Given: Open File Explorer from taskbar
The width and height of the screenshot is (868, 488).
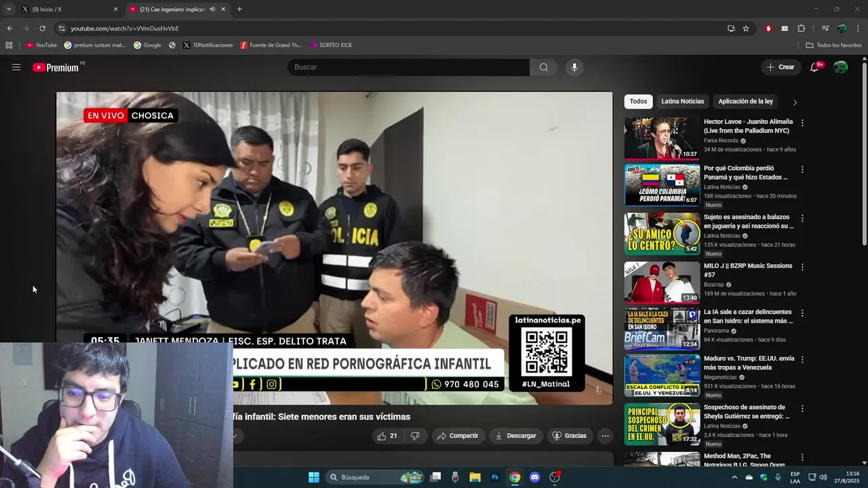Looking at the screenshot, I should [475, 477].
